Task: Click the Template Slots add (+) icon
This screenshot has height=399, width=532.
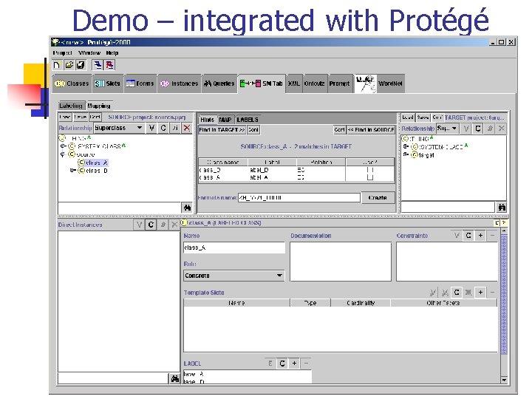Action: 480,292
